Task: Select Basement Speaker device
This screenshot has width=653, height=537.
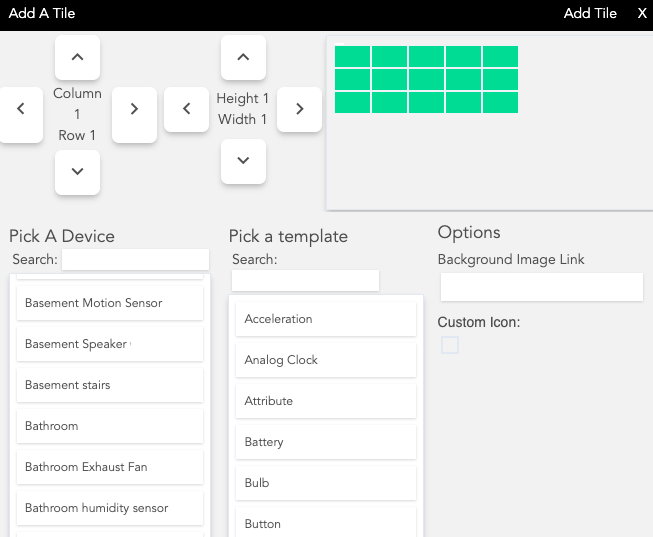Action: [x=110, y=344]
